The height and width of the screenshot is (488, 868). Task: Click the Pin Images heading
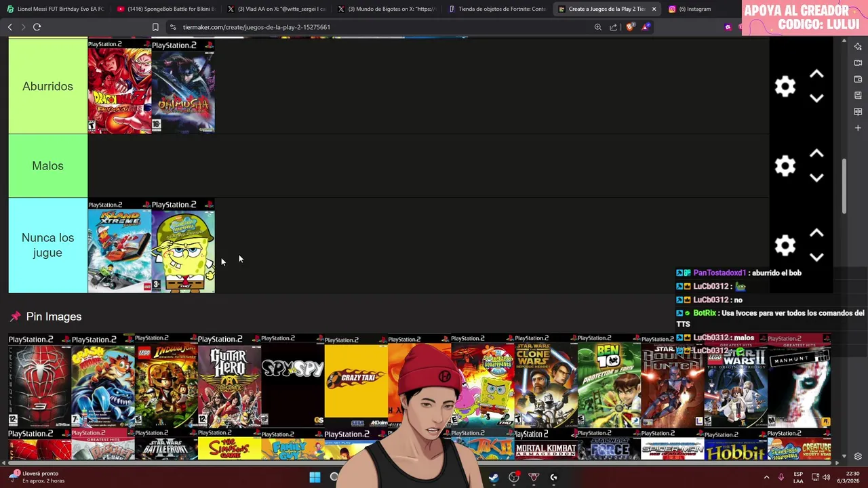(54, 317)
